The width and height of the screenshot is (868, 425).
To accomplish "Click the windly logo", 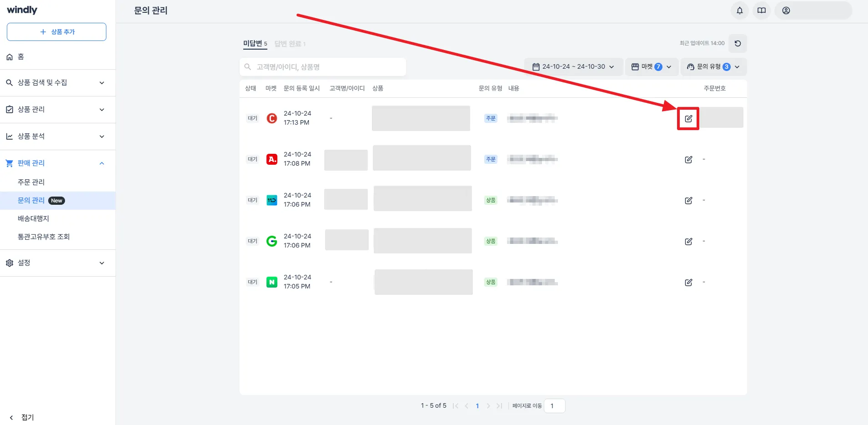I will [x=22, y=10].
